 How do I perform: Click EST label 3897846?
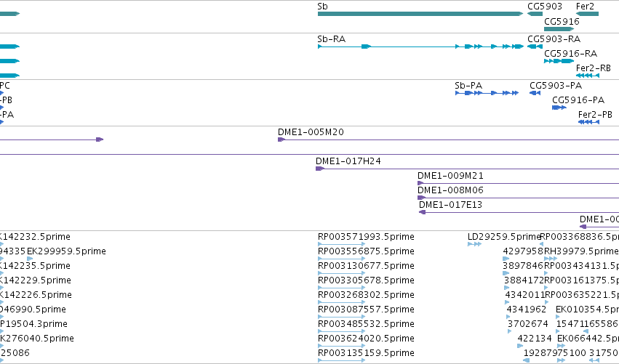coord(523,266)
